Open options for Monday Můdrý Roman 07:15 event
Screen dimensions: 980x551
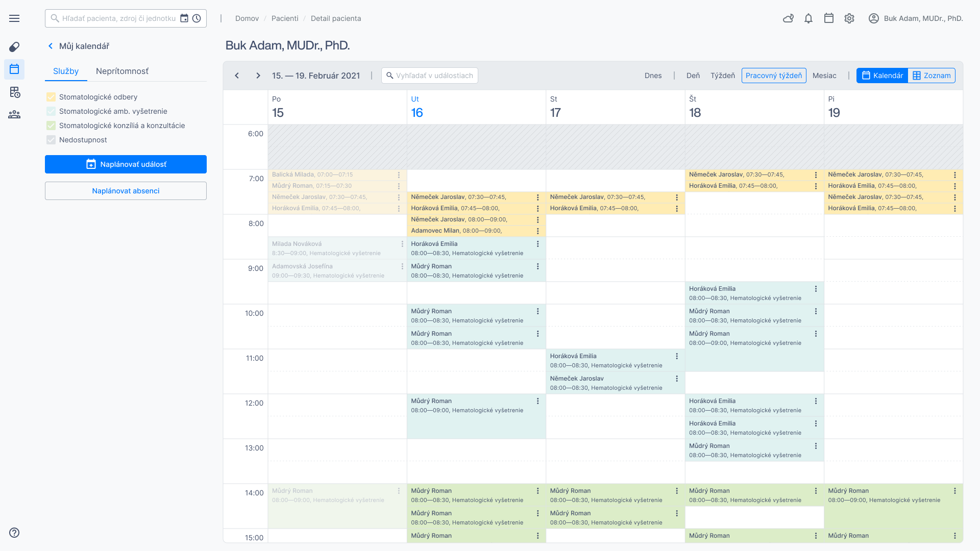(399, 186)
